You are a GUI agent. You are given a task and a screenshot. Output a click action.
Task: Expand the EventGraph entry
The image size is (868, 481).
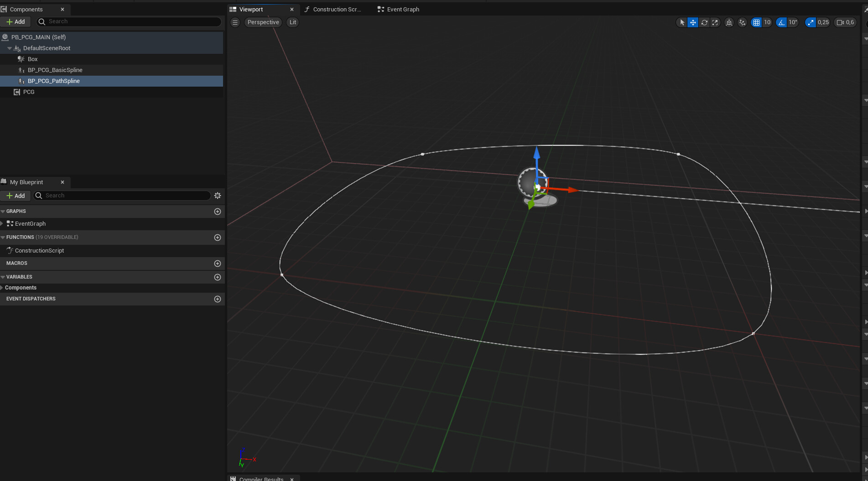coord(2,223)
